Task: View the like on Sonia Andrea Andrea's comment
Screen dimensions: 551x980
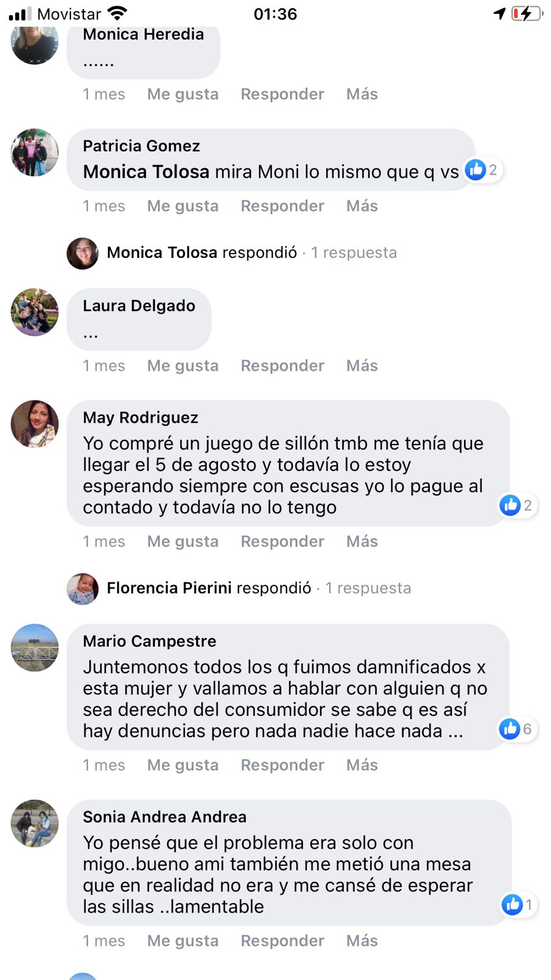Action: tap(519, 904)
